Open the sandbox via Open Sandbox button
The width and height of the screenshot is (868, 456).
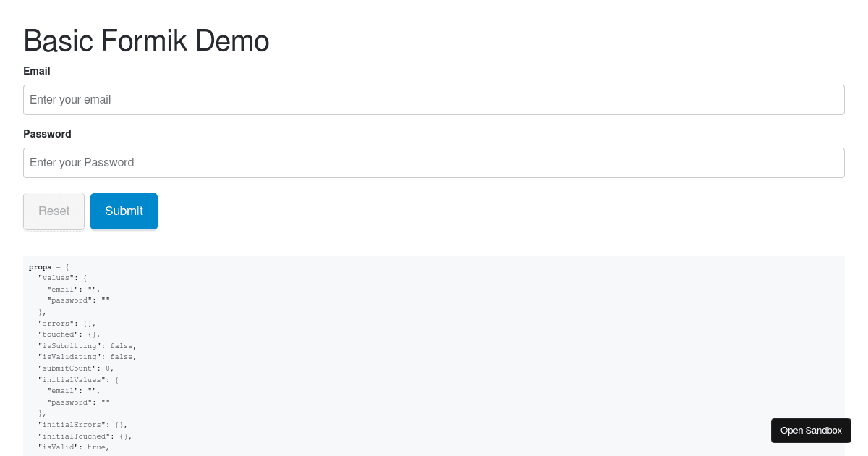811,431
